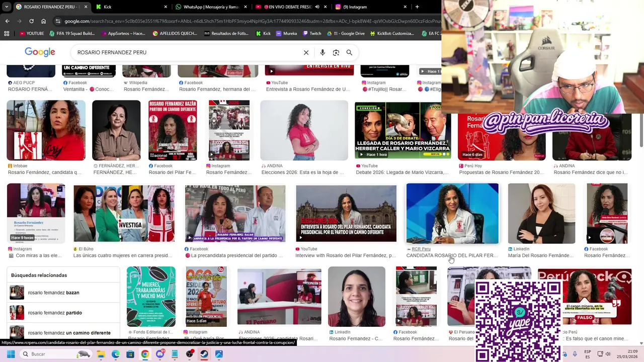Open the Facebook precandidata presidencial video thumbnail
The image size is (644, 362).
coord(235,213)
